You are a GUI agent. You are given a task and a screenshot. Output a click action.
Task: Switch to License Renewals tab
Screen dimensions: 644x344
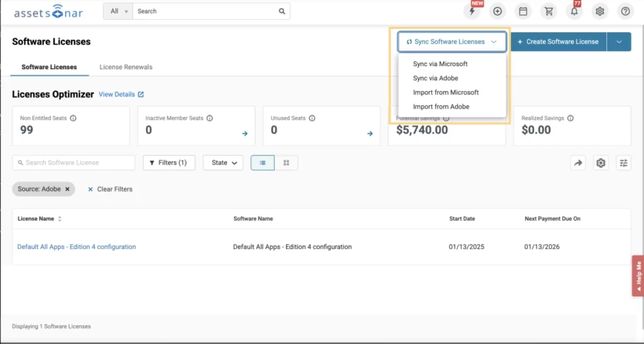[x=126, y=67]
